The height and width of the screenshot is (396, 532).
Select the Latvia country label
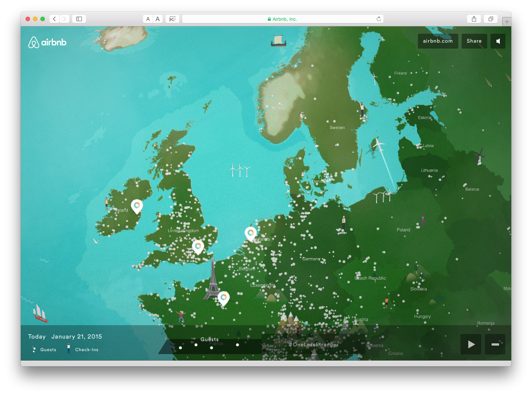(428, 146)
